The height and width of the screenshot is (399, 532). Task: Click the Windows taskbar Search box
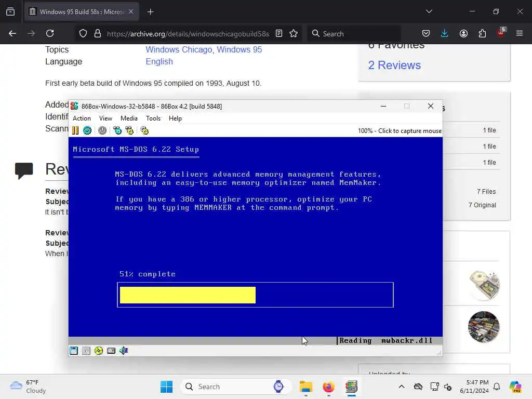click(236, 387)
